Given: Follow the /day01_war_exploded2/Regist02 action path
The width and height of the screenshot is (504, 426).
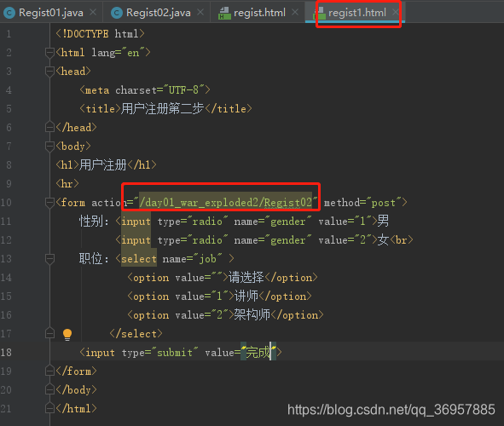Looking at the screenshot, I should [225, 203].
